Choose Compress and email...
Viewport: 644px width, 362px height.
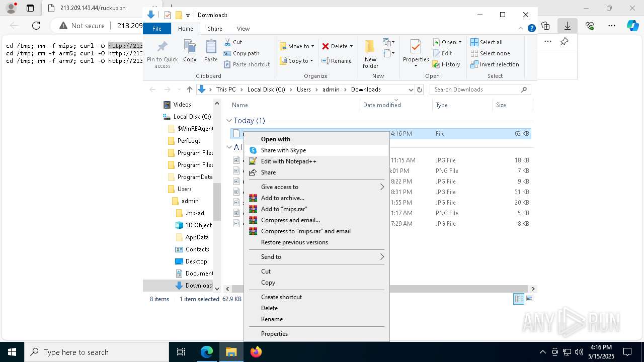pos(316,220)
